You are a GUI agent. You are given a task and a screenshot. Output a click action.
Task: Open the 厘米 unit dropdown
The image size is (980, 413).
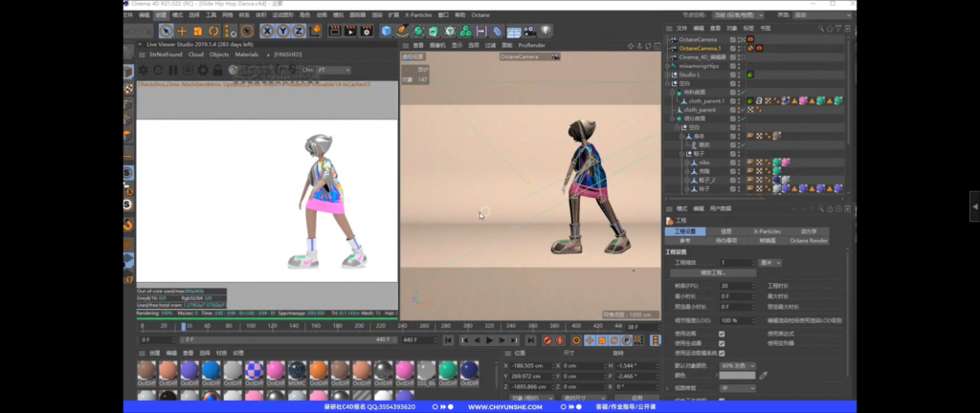(x=771, y=261)
